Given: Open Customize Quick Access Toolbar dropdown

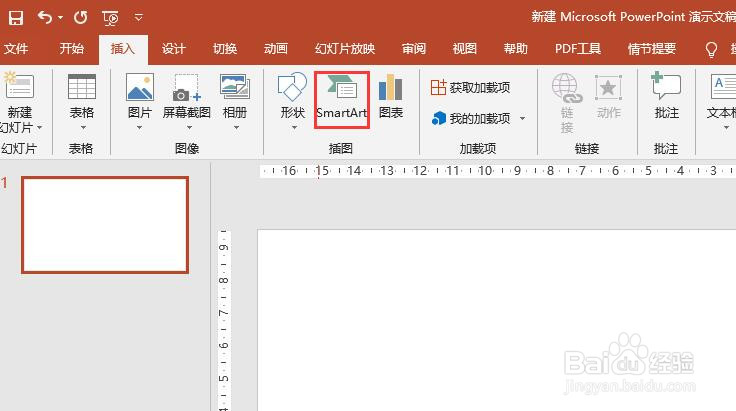Looking at the screenshot, I should point(138,17).
